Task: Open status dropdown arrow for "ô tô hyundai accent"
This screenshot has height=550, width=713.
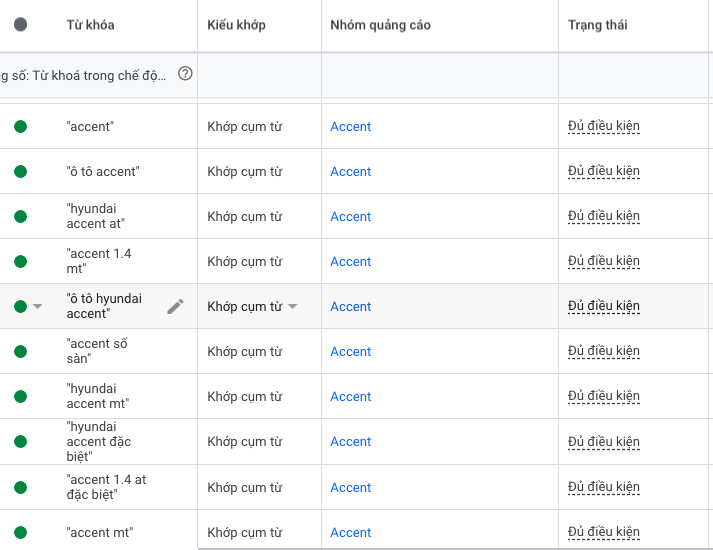Action: pos(38,307)
